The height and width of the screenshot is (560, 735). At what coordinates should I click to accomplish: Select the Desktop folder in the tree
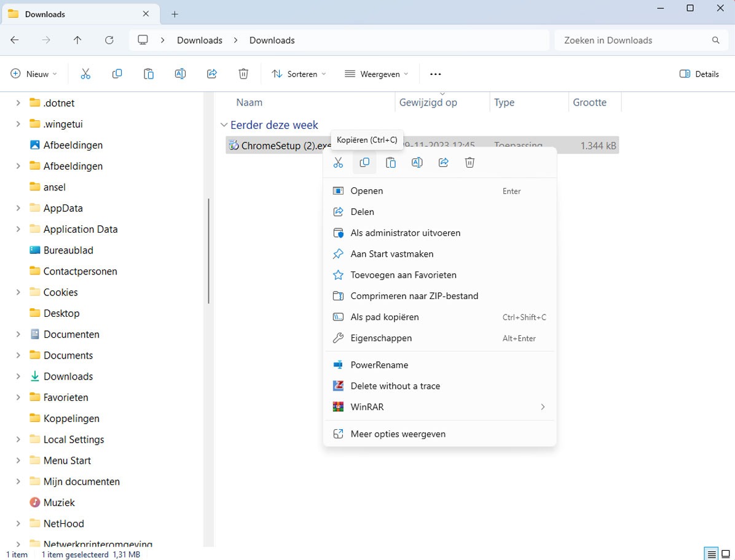click(54, 314)
